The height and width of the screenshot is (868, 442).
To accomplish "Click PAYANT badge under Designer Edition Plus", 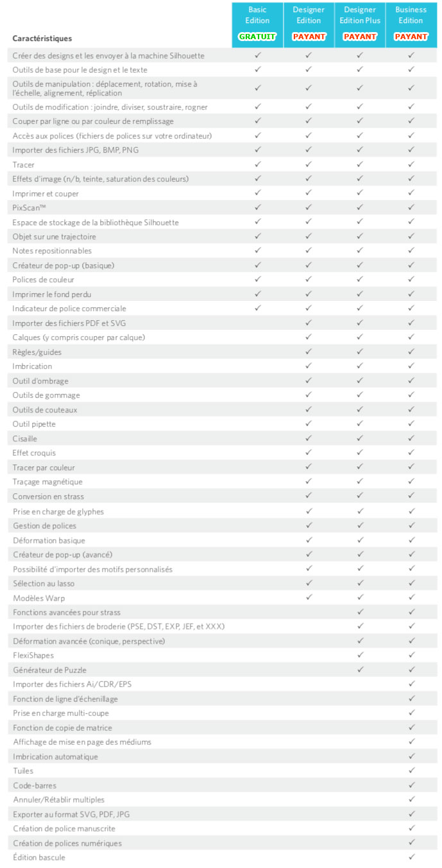I will pyautogui.click(x=360, y=37).
